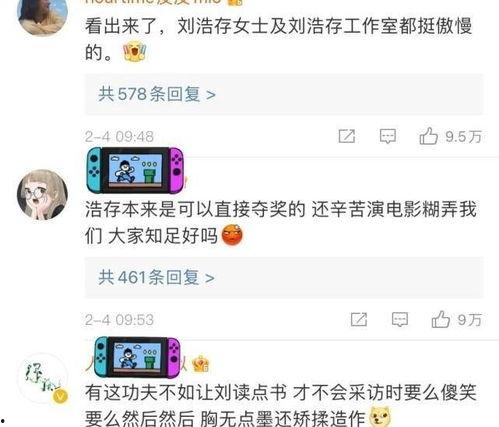Share the 2-4 09:53 comment
Screen dimensions: 499x427
(359, 319)
